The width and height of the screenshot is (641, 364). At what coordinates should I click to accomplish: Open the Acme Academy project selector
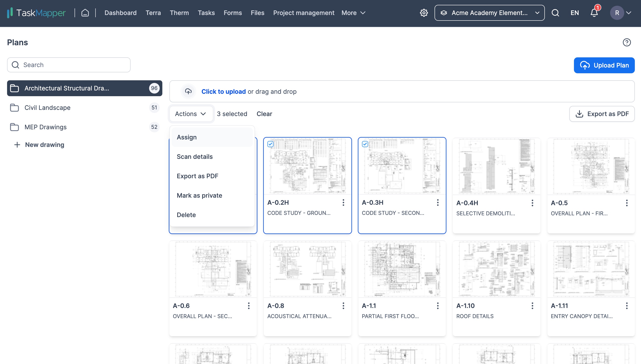pos(489,13)
